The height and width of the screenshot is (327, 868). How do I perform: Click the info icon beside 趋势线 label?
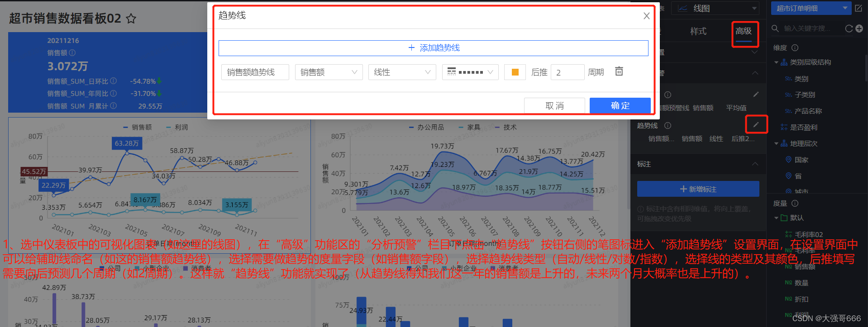click(x=668, y=126)
